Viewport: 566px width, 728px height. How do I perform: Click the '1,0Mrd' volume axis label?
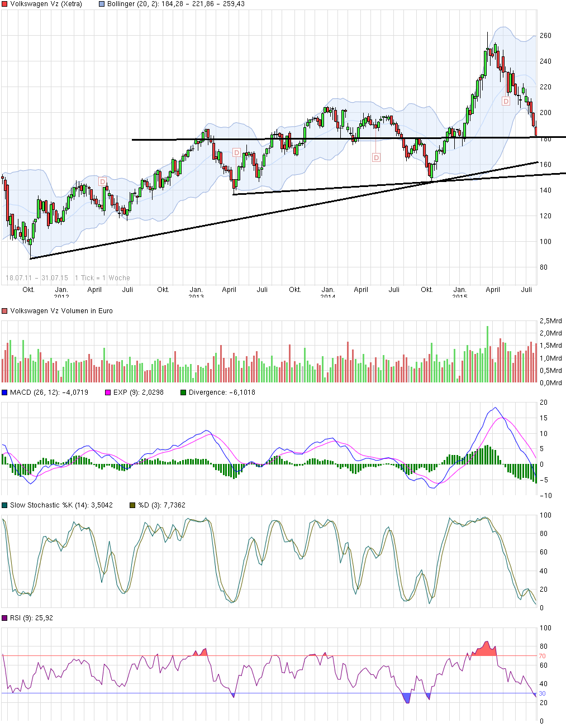(x=551, y=358)
